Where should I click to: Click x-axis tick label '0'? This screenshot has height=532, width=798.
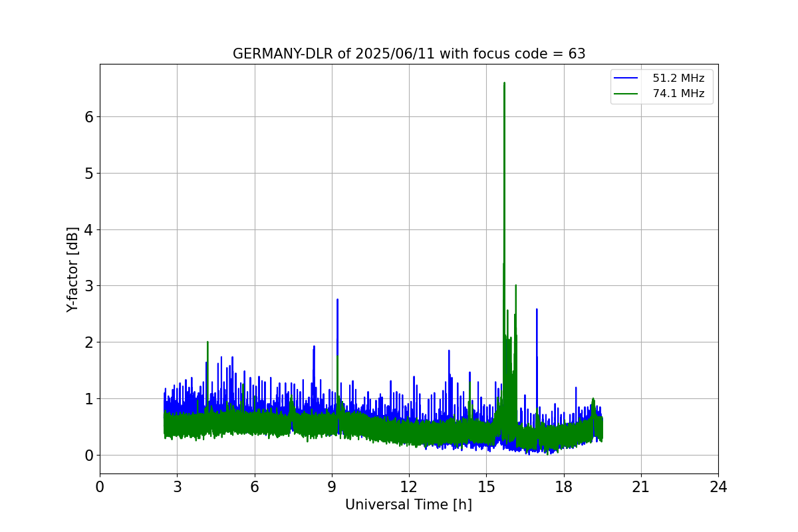click(x=100, y=487)
